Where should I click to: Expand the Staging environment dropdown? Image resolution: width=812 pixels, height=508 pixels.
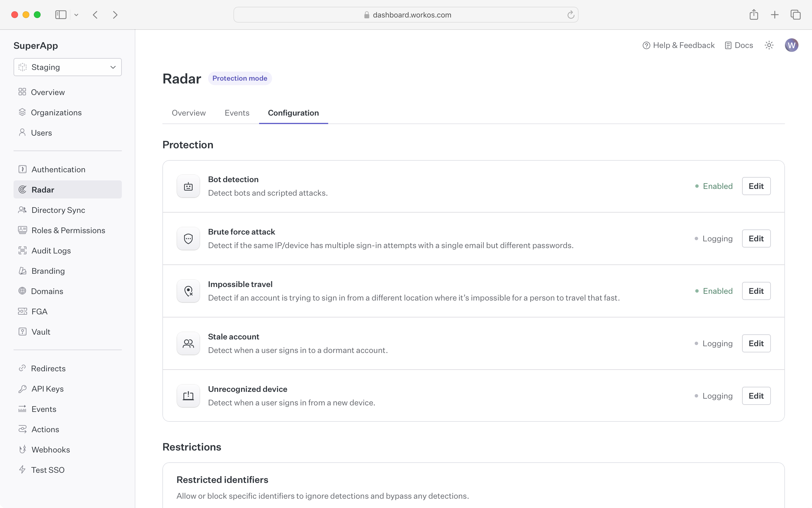tap(68, 67)
